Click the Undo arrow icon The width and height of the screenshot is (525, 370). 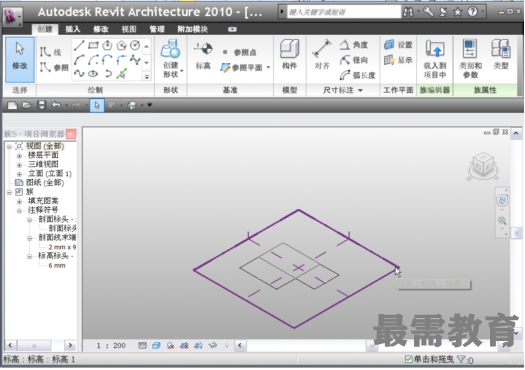pos(56,105)
